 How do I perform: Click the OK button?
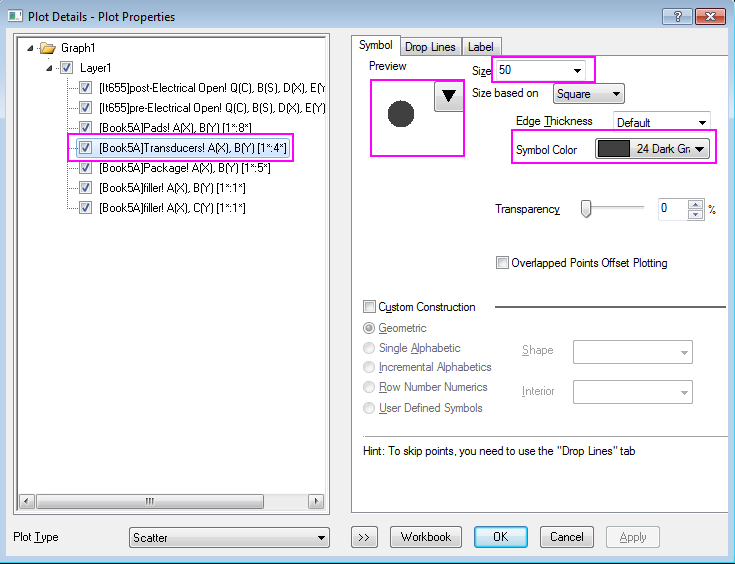[x=500, y=537]
